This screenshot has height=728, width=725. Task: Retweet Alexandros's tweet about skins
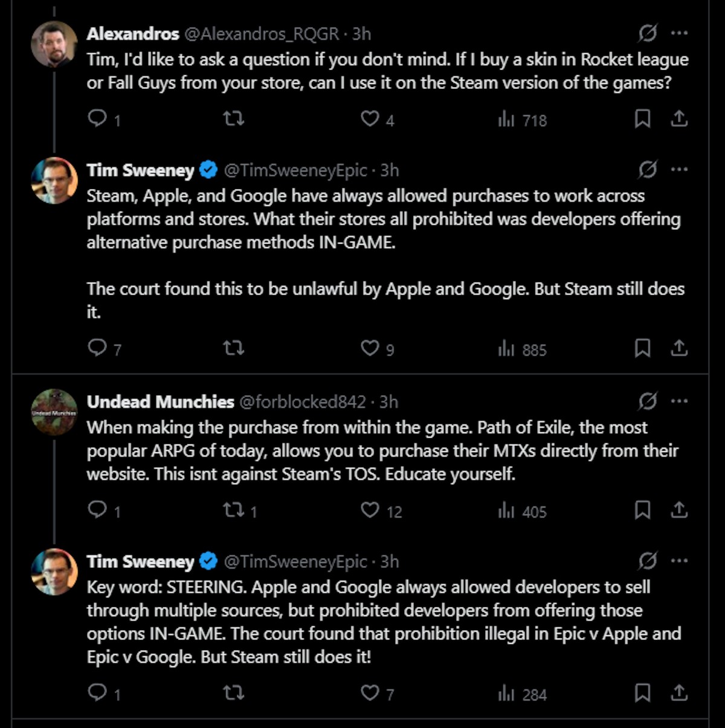(x=233, y=118)
